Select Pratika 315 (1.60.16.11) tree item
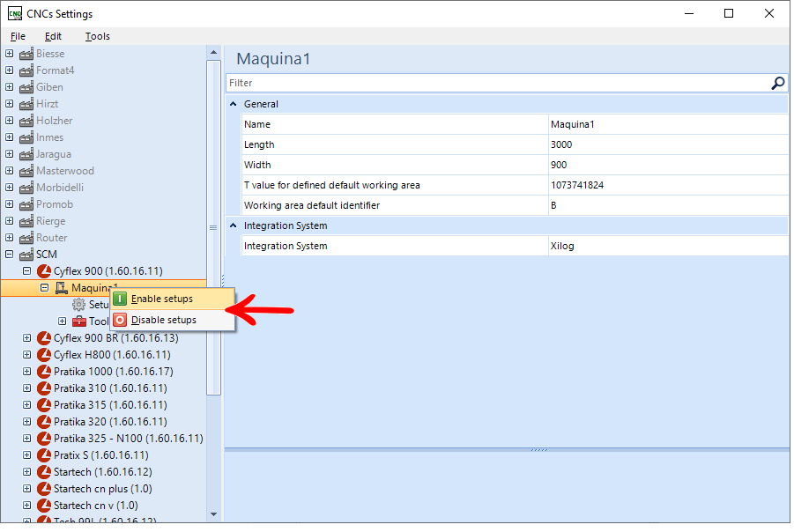 point(110,404)
